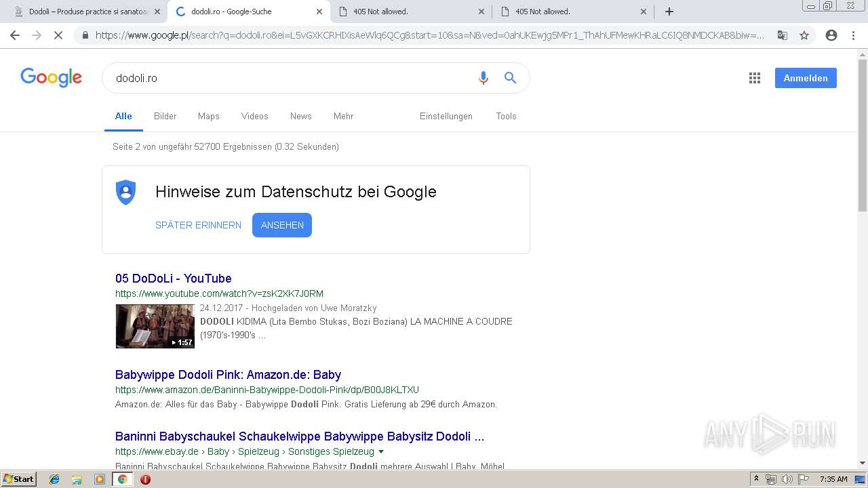Open Internet Explorer from taskbar
868x488 pixels.
54,479
